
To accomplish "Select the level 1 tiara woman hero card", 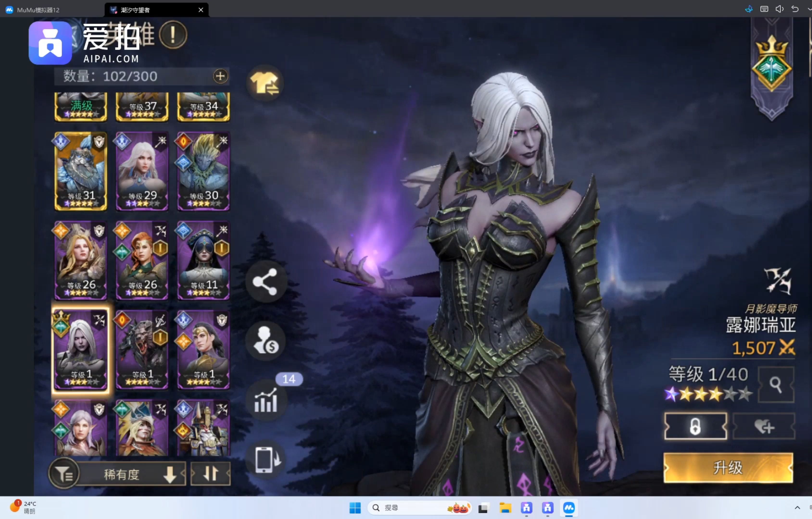I will [203, 349].
